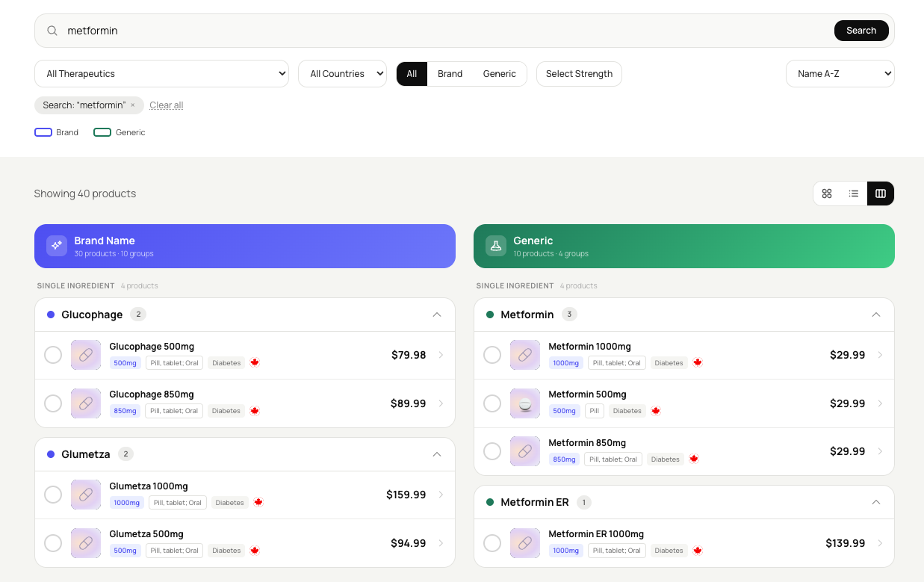The height and width of the screenshot is (582, 924).
Task: Open details arrow for Metformin 1000mg
Action: (880, 355)
